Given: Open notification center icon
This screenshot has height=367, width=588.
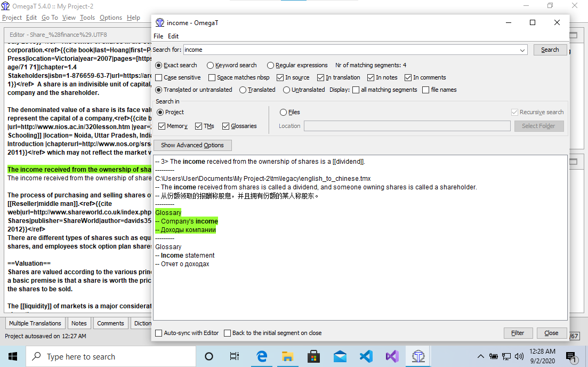Looking at the screenshot, I should 571,357.
